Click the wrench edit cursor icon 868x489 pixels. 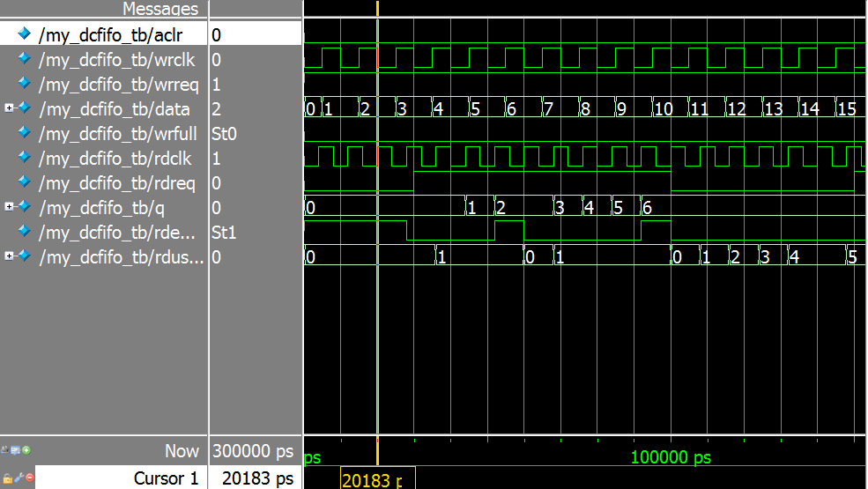tap(18, 478)
